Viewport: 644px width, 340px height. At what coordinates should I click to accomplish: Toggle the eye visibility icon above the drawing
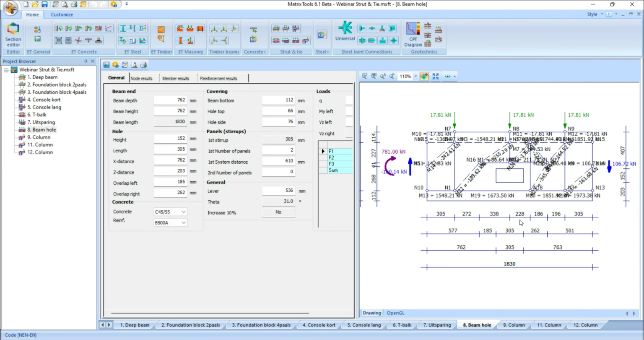[x=448, y=76]
